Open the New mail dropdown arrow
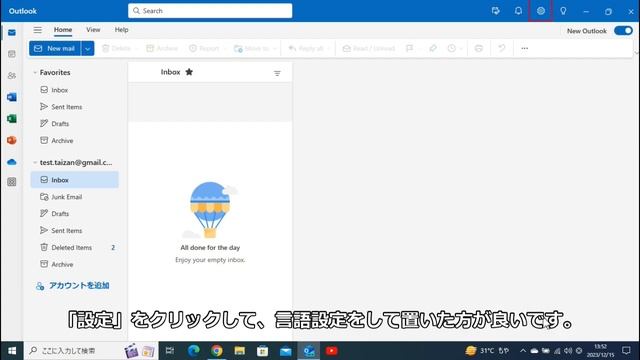Screen dimensions: 640x360 (87, 49)
